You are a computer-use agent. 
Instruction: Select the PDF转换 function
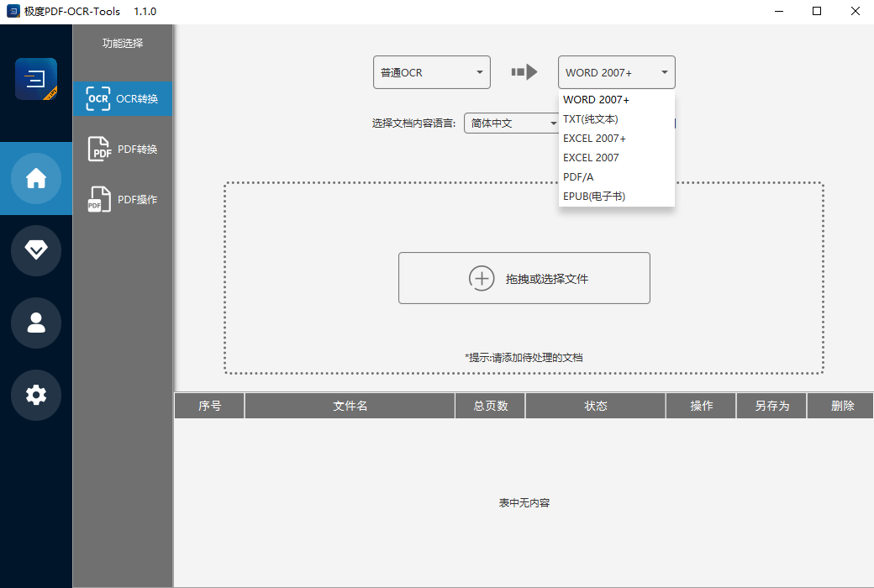tap(123, 149)
